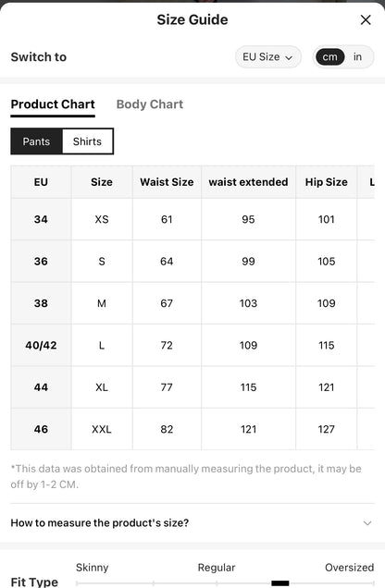Close the Size Guide dialog
385x588 pixels.
[x=366, y=19]
